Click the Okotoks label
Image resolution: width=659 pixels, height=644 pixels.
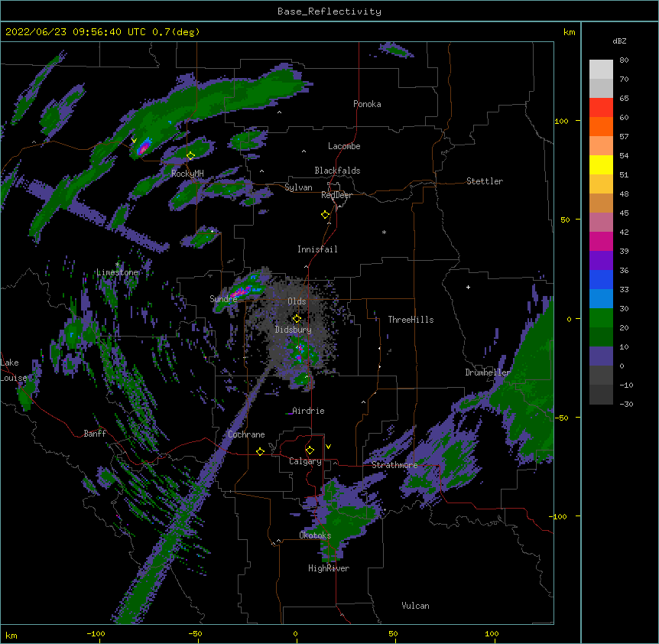tap(315, 535)
